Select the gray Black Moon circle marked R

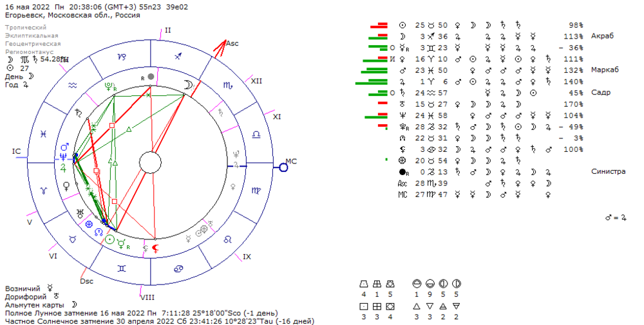pos(151,77)
